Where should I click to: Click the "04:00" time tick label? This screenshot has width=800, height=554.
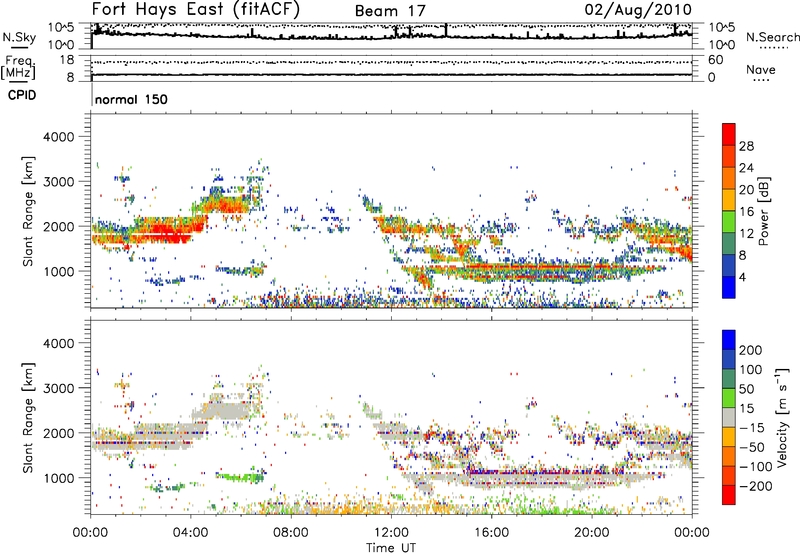coord(191,533)
